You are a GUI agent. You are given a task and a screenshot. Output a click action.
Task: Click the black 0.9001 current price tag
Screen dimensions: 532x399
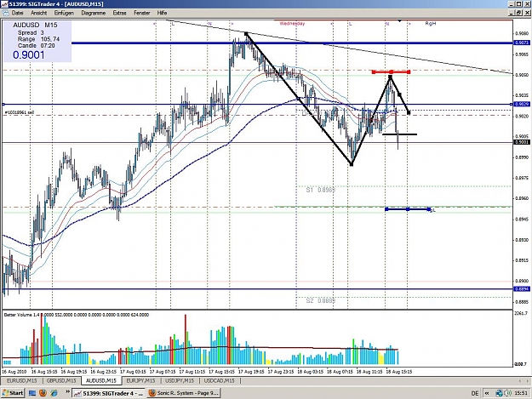(x=522, y=142)
